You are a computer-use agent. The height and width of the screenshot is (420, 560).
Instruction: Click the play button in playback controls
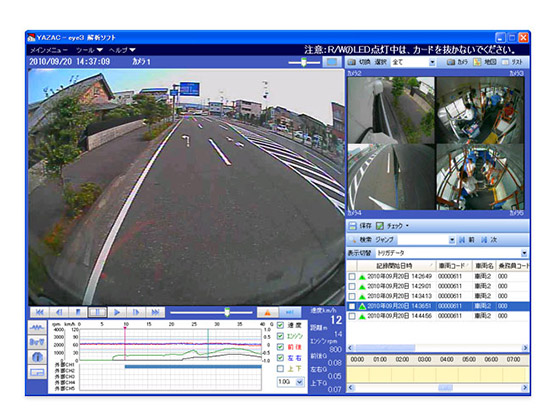117,312
